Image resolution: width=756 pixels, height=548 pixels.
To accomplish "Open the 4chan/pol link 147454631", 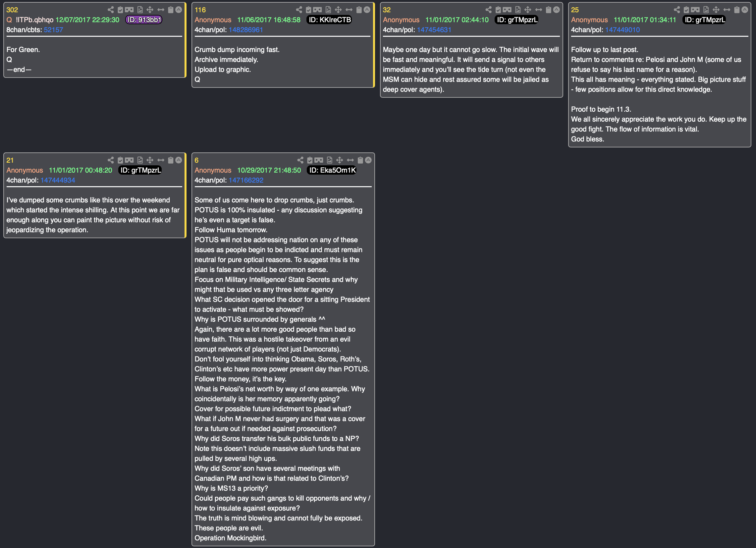I will pyautogui.click(x=434, y=30).
